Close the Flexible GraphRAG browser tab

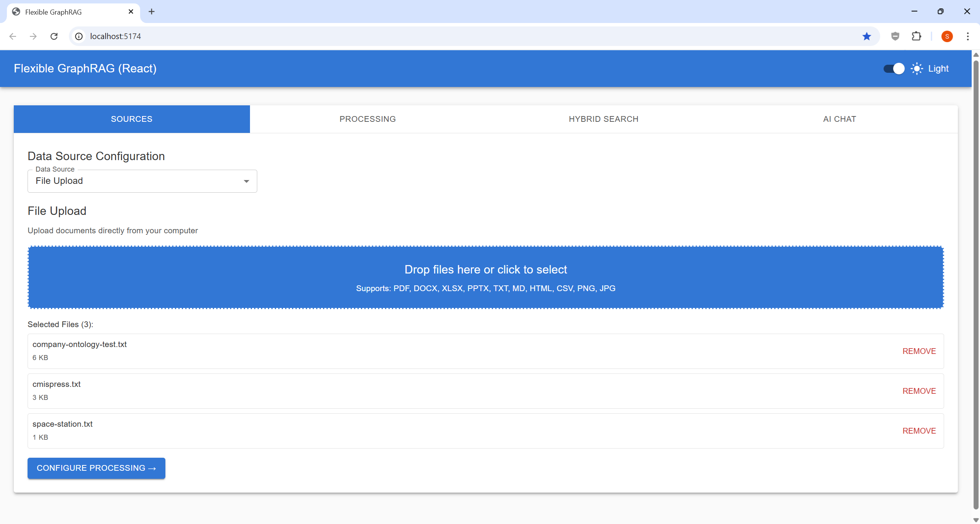[x=131, y=11]
